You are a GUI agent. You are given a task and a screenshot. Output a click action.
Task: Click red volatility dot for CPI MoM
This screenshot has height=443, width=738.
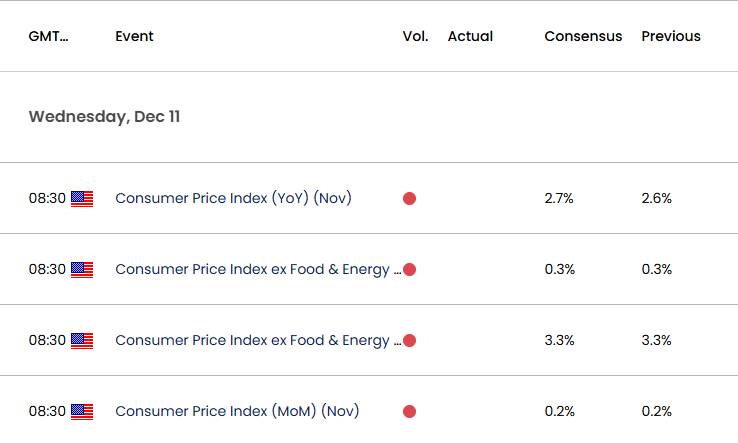click(409, 411)
